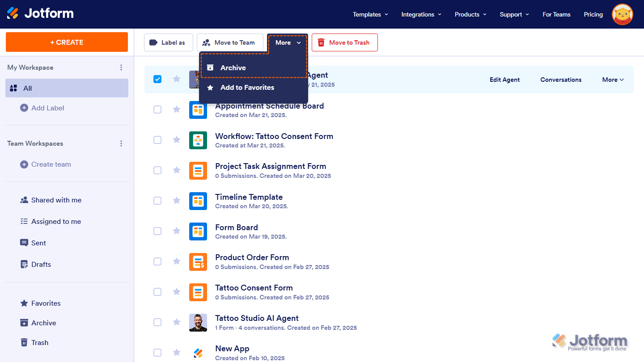Select the Form Board row checkbox

coord(157,231)
